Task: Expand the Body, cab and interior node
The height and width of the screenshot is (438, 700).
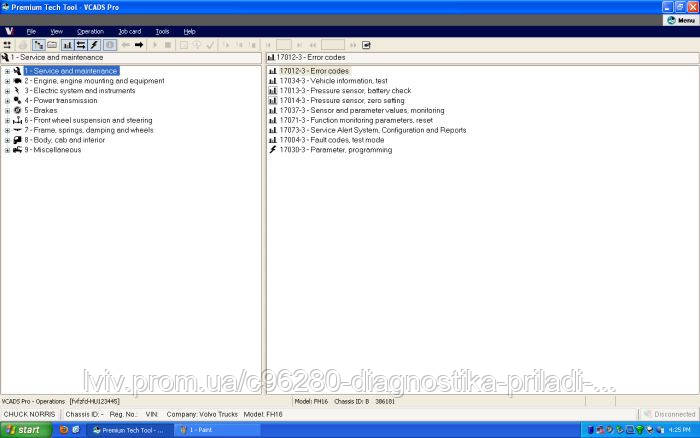Action: tap(7, 140)
